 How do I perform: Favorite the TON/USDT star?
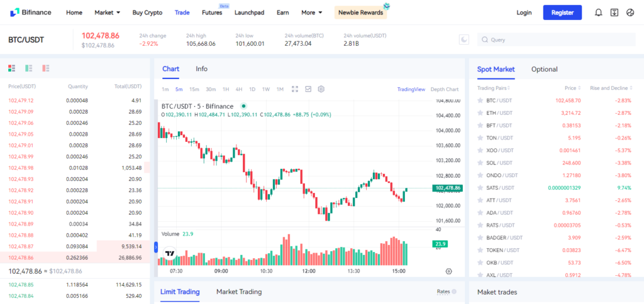coord(480,138)
